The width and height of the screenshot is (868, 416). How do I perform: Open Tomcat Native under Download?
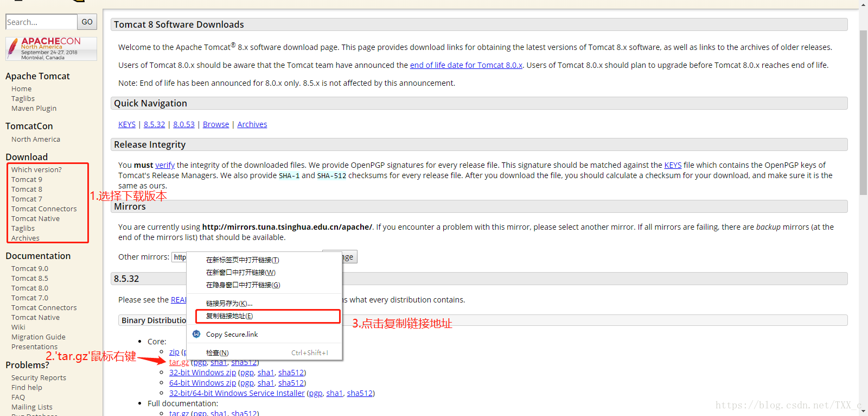[36, 219]
